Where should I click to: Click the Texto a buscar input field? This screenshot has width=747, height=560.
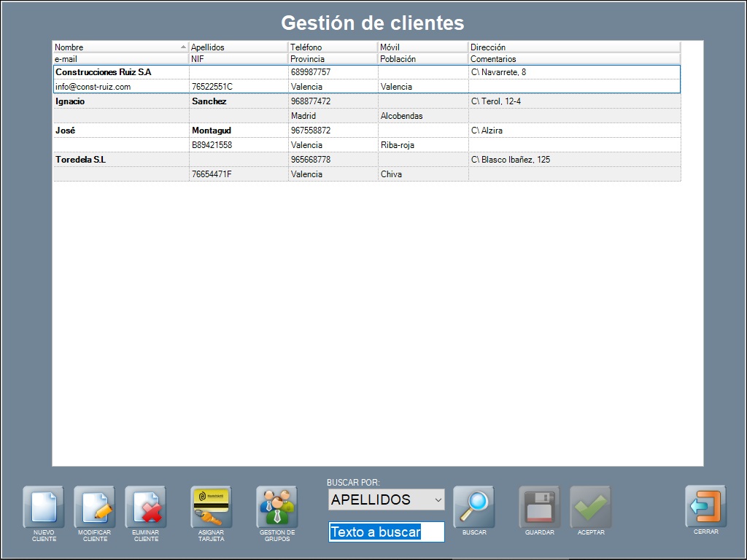[x=386, y=532]
